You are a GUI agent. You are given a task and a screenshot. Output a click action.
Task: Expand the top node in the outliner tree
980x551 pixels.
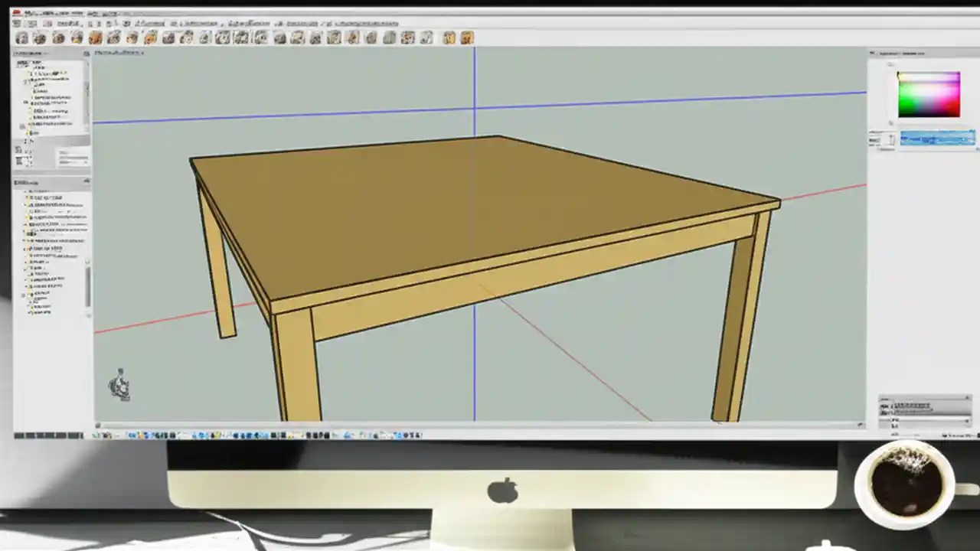click(21, 64)
